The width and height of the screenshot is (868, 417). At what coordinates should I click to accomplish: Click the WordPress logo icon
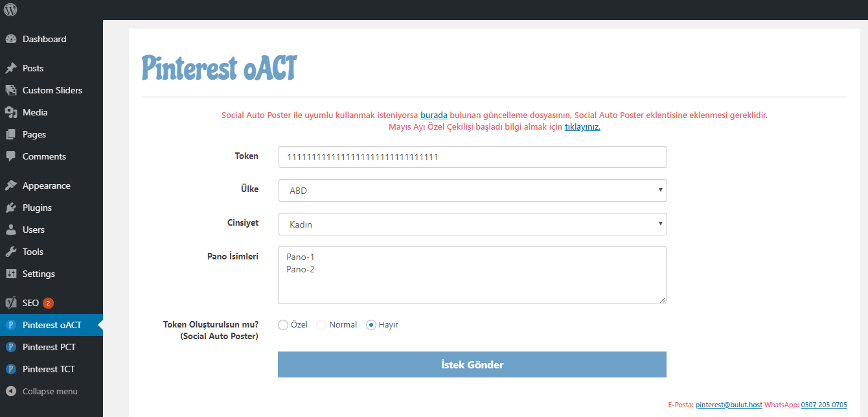coord(10,10)
